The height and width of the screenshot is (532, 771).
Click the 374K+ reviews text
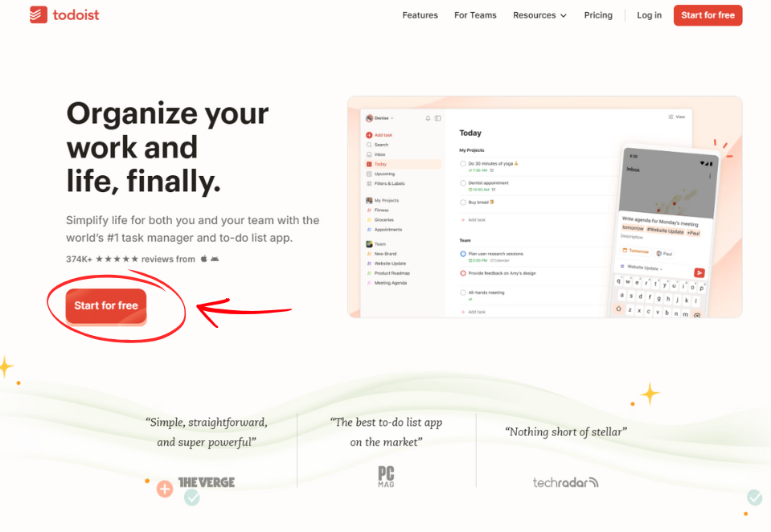(x=130, y=259)
